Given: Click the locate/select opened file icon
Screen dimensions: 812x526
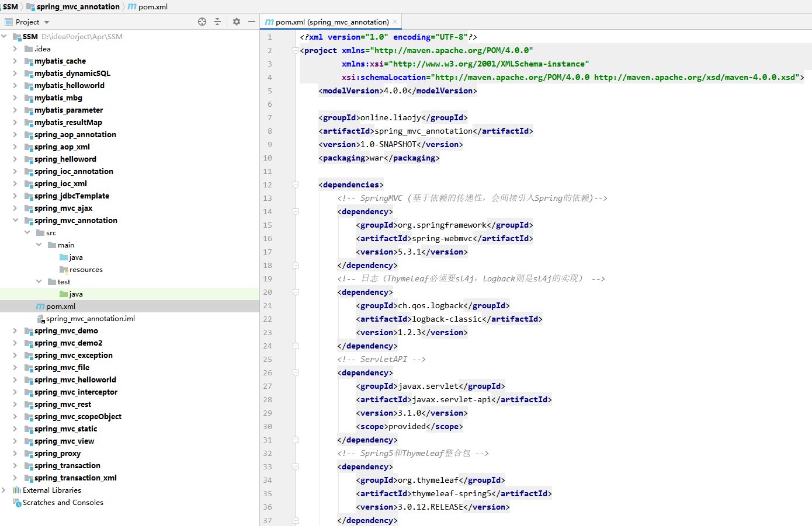Looking at the screenshot, I should pyautogui.click(x=202, y=22).
